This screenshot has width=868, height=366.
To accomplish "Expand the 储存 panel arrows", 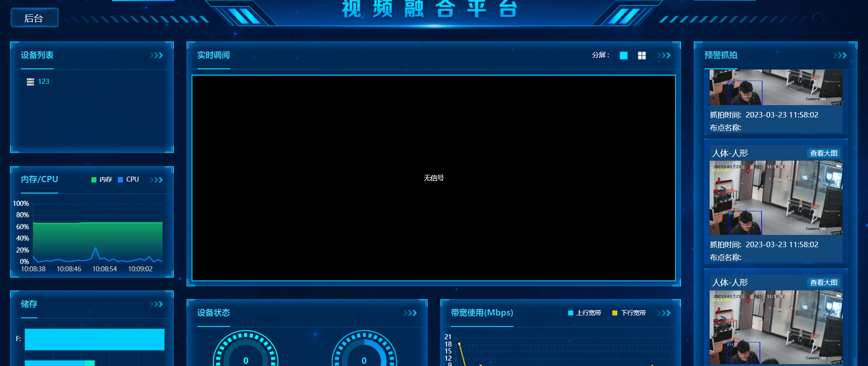I will 156,304.
